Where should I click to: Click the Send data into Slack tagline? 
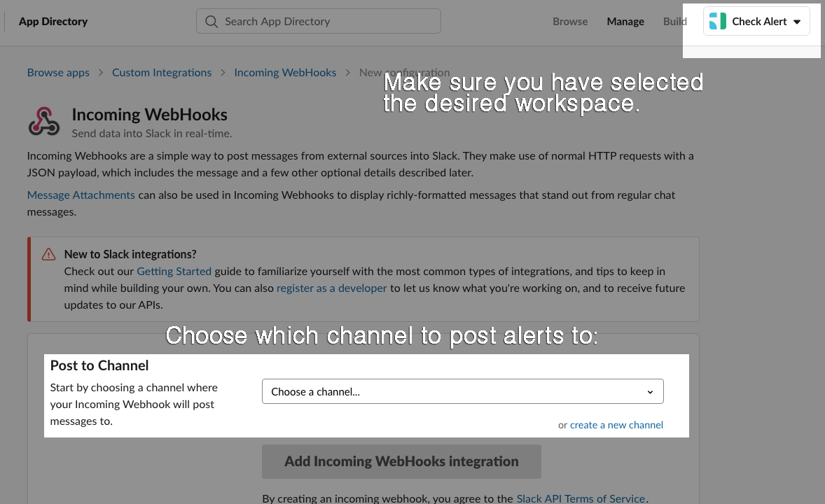tap(151, 134)
